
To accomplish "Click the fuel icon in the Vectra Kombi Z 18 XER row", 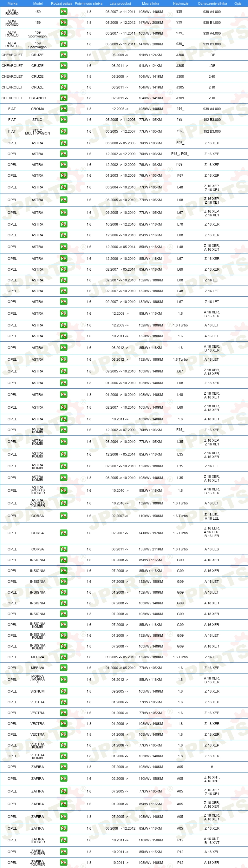I will coord(63,756).
